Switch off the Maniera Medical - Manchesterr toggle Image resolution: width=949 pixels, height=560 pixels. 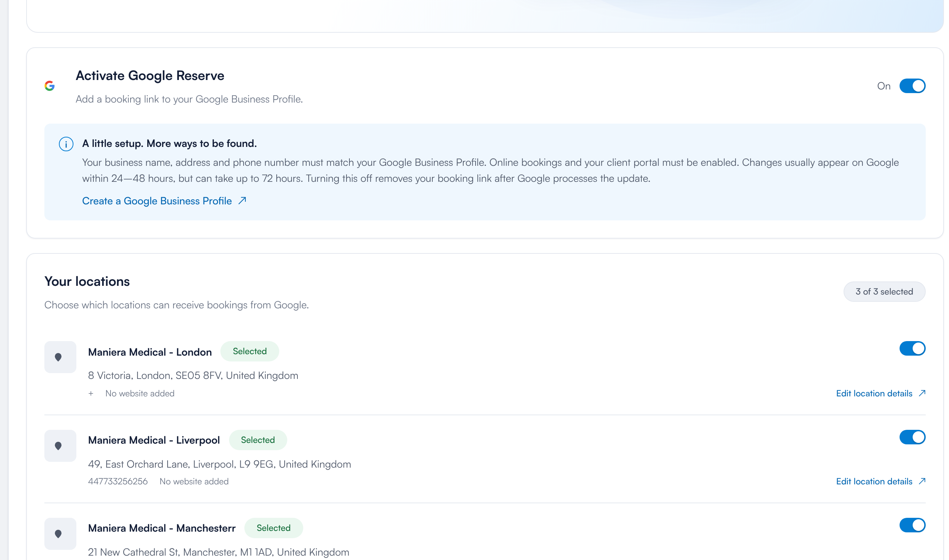(912, 525)
